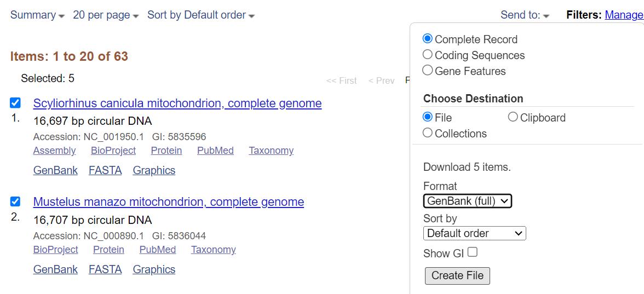
Task: Open the Summary display settings menu
Action: tap(37, 15)
